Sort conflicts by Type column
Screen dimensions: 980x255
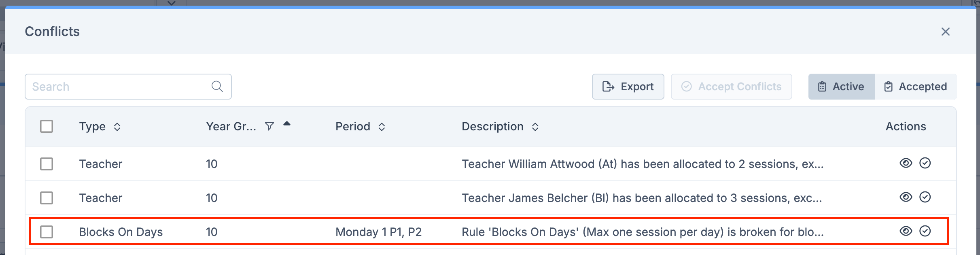click(117, 127)
